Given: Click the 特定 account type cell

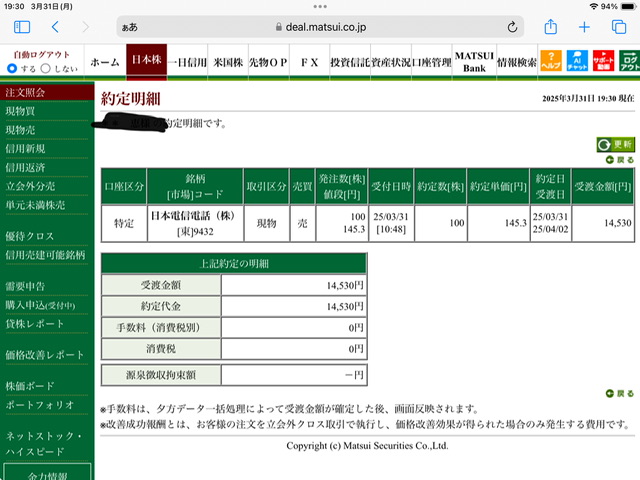Looking at the screenshot, I should (124, 223).
